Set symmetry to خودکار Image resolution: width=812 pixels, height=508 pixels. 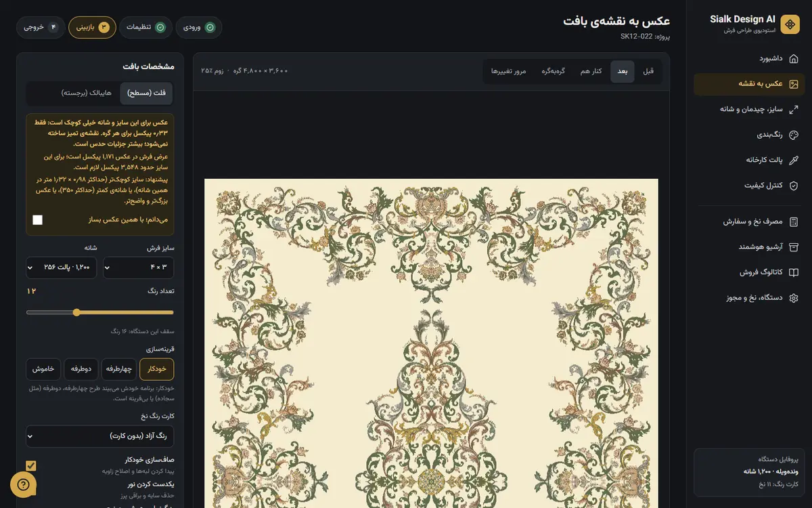tap(156, 369)
